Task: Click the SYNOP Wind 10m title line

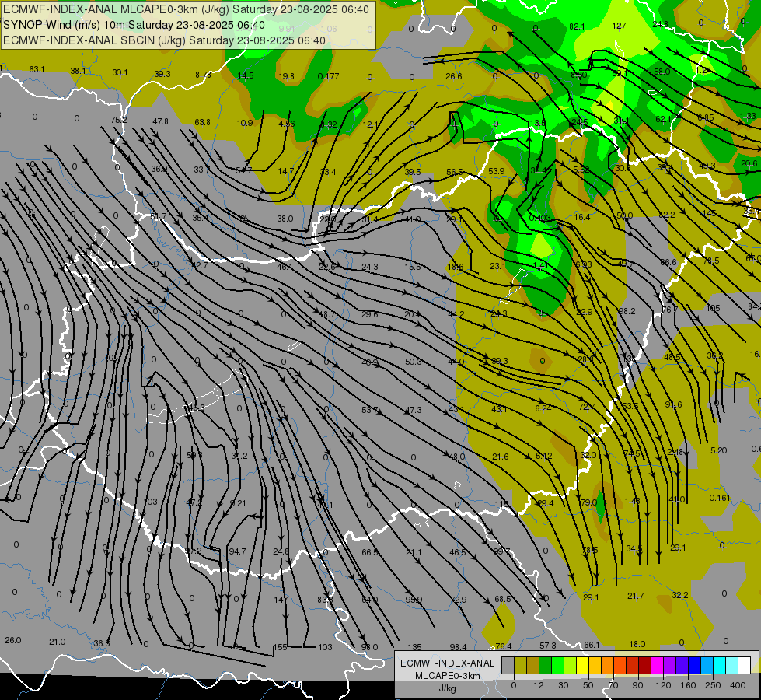Action: tap(134, 25)
